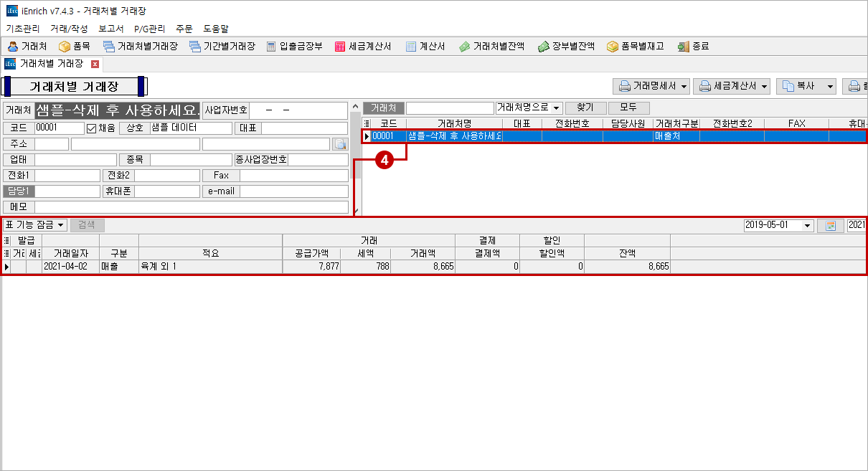The width and height of the screenshot is (868, 471).
Task: Click the 7,877 supply amount cell
Action: pos(312,267)
